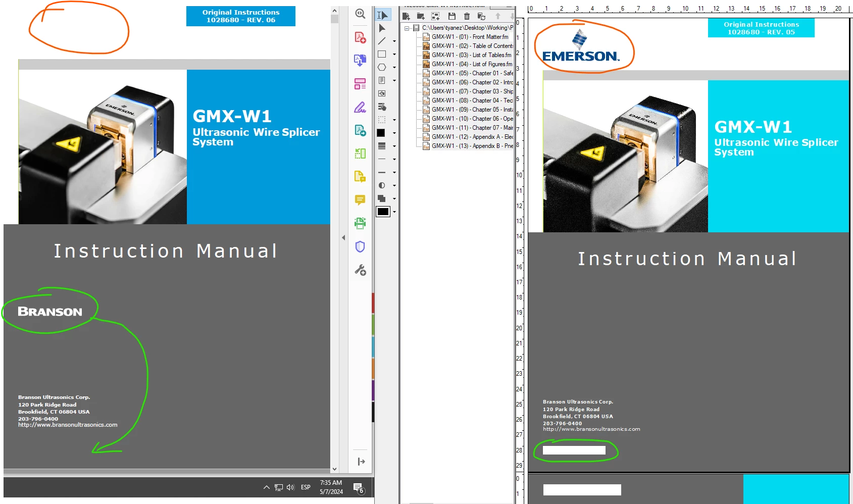Click the Add Group icon in book panel
This screenshot has width=853, height=504.
click(435, 16)
